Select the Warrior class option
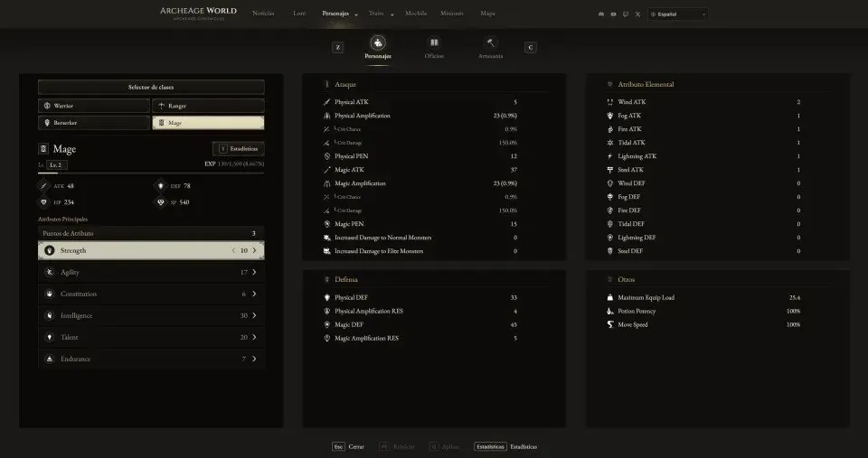Image resolution: width=868 pixels, height=458 pixels. pyautogui.click(x=94, y=106)
